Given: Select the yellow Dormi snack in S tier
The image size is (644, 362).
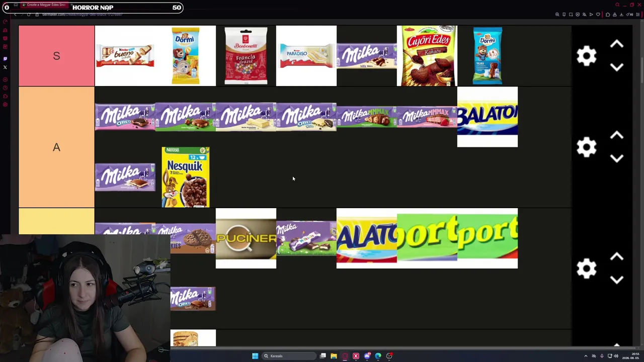Looking at the screenshot, I should click(x=186, y=56).
